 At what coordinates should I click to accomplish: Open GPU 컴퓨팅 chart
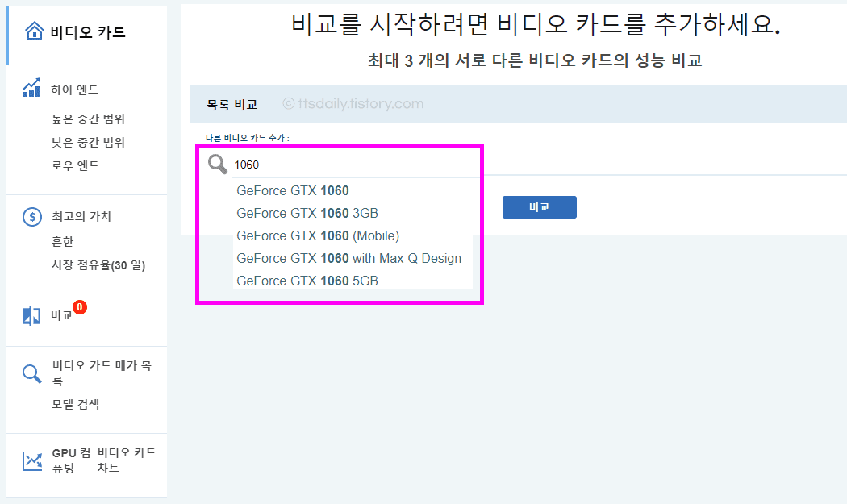point(71,460)
